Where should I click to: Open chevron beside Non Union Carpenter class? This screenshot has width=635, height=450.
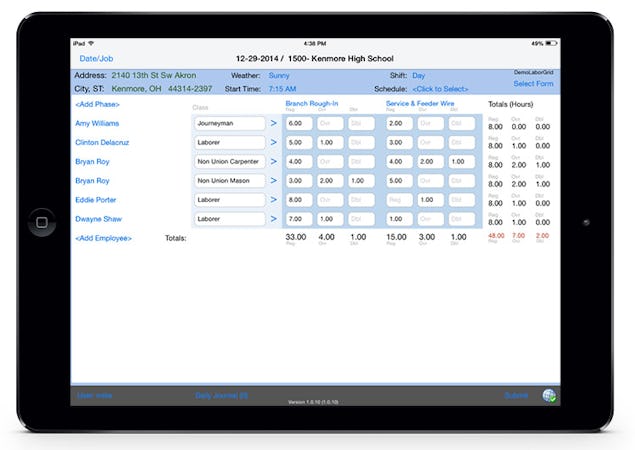274,161
